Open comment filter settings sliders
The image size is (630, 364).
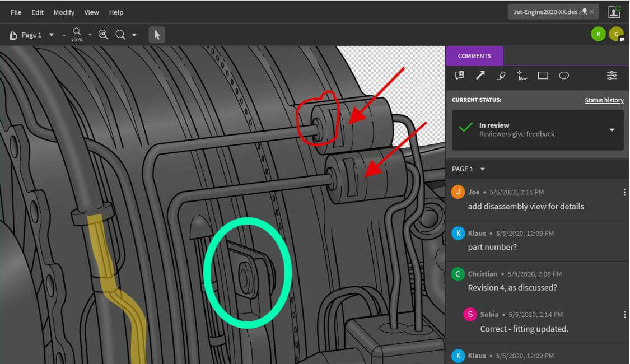tap(612, 75)
